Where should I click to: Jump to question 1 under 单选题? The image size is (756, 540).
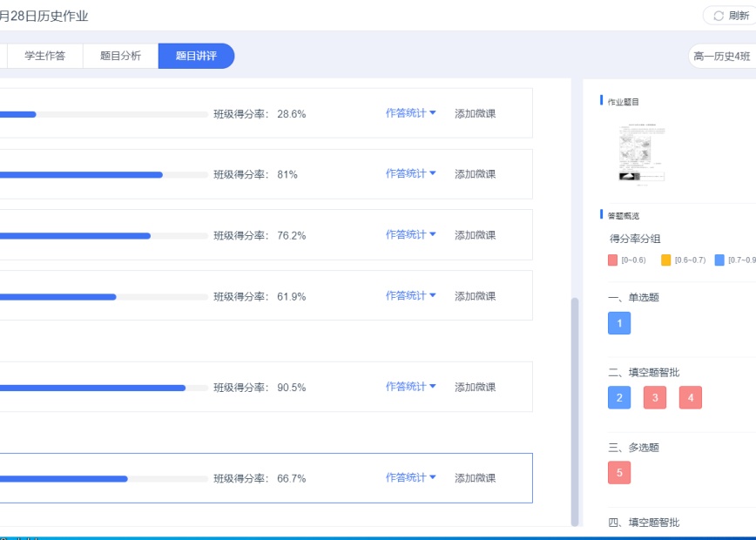pyautogui.click(x=619, y=323)
